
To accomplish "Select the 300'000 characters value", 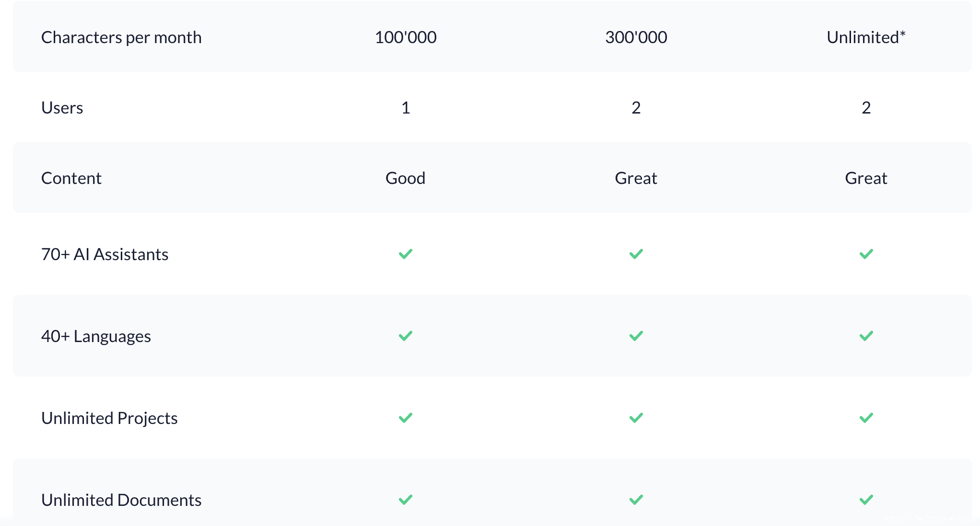I will click(636, 37).
